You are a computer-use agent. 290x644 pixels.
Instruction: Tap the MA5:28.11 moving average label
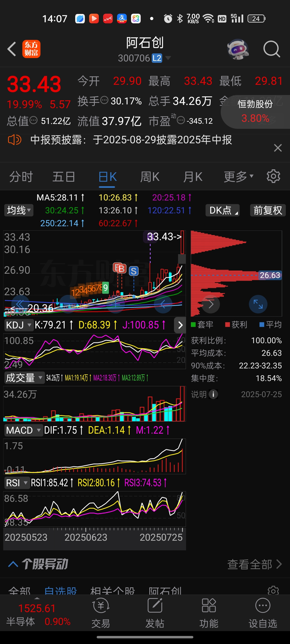click(60, 197)
